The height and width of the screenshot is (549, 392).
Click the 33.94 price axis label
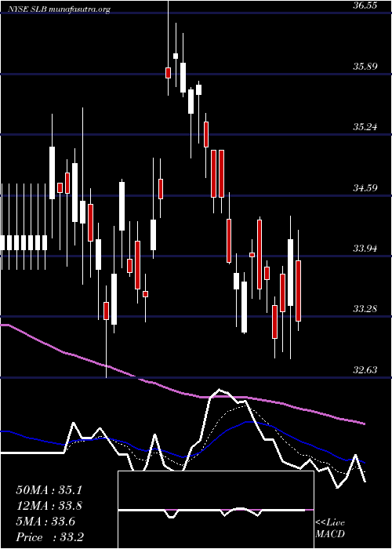coord(365,249)
